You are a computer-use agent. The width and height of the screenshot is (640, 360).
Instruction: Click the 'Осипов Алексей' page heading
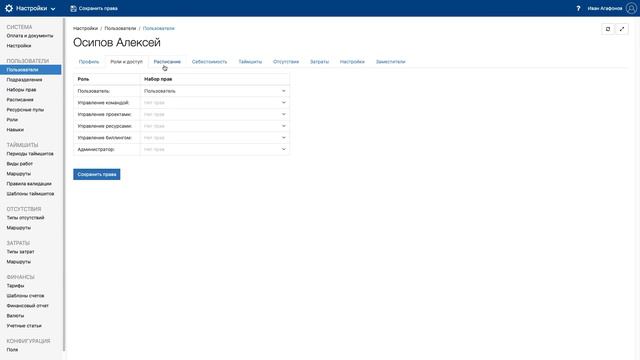click(117, 42)
